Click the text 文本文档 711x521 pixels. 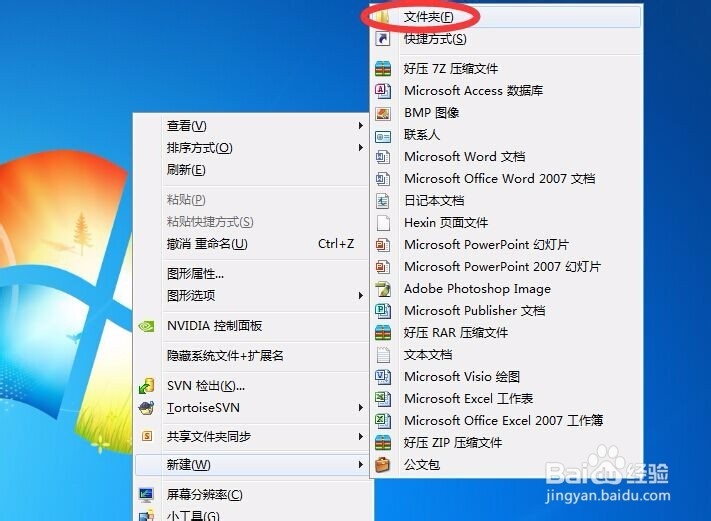tap(428, 355)
